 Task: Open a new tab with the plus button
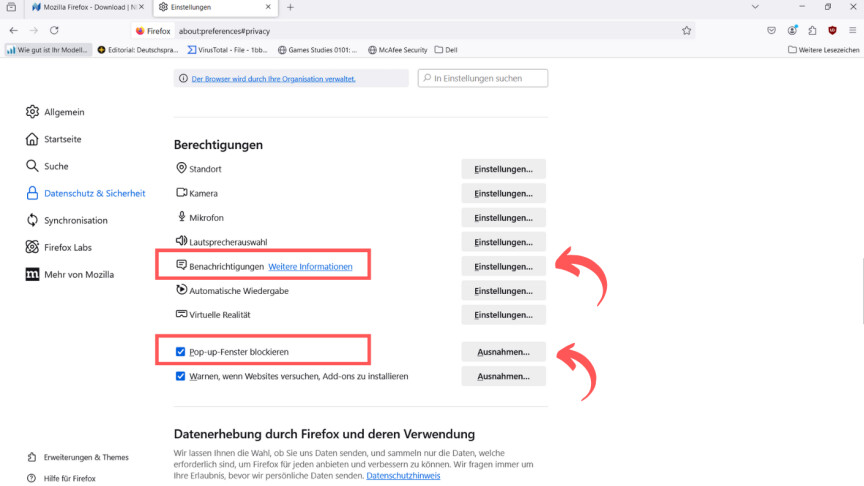290,7
